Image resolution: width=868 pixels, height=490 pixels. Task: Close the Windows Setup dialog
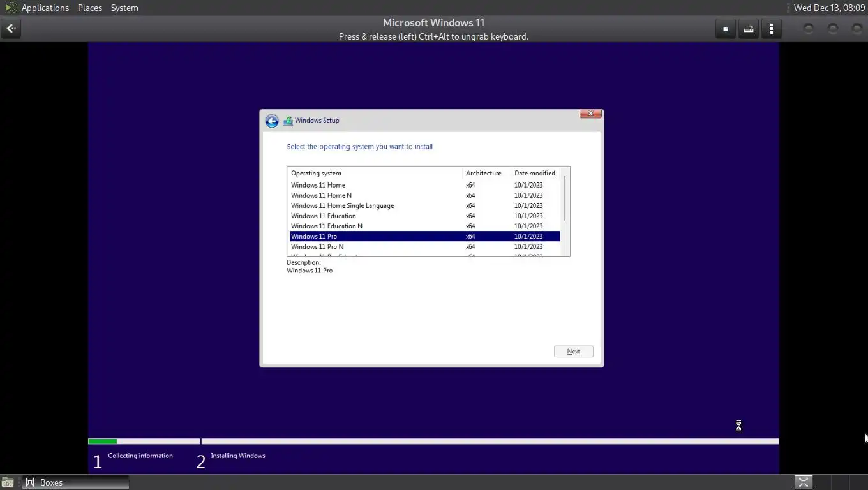click(590, 114)
